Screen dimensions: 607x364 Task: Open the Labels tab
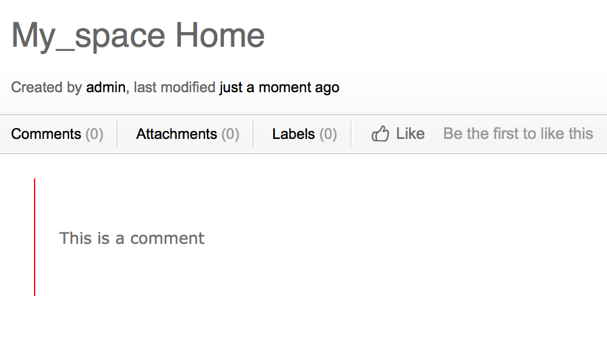point(294,134)
